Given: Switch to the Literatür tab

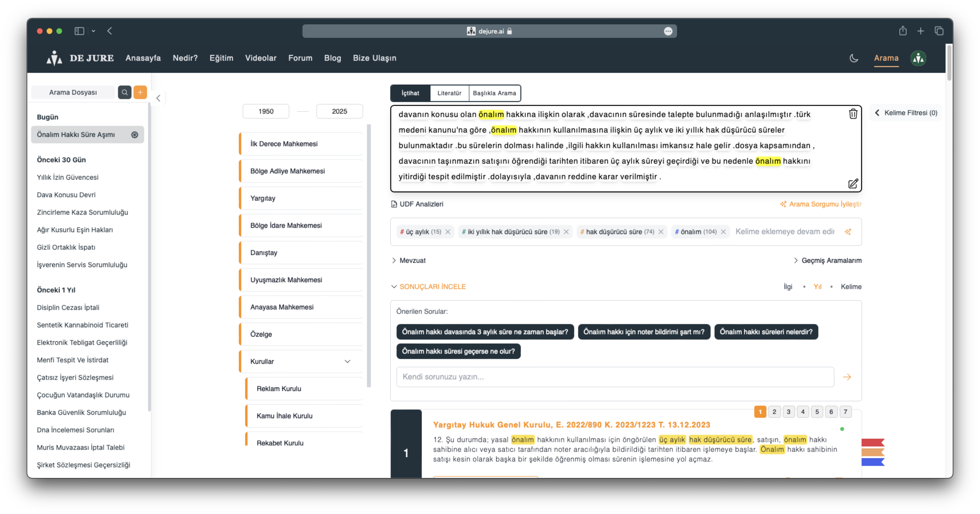Looking at the screenshot, I should tap(449, 93).
